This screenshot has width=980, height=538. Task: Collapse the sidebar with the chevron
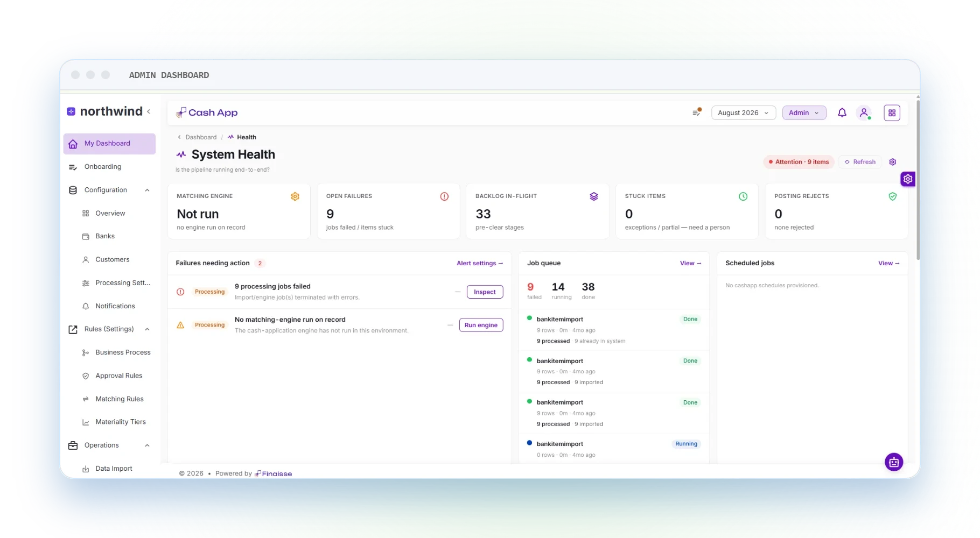[149, 111]
